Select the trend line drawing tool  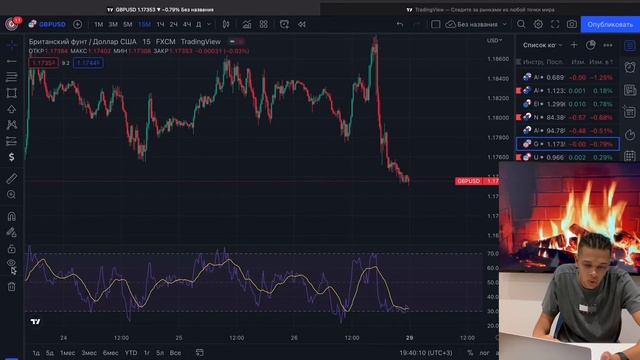tap(11, 61)
